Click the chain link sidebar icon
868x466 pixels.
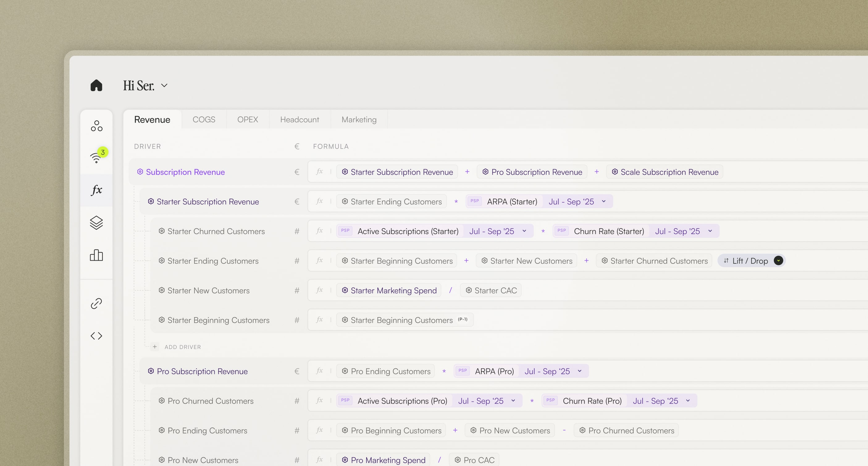pyautogui.click(x=96, y=303)
